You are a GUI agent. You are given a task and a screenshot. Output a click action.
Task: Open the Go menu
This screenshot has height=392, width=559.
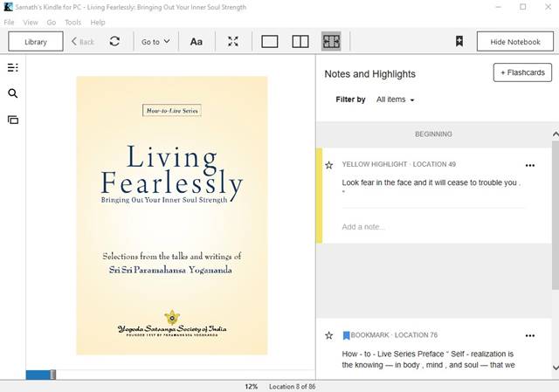(52, 23)
